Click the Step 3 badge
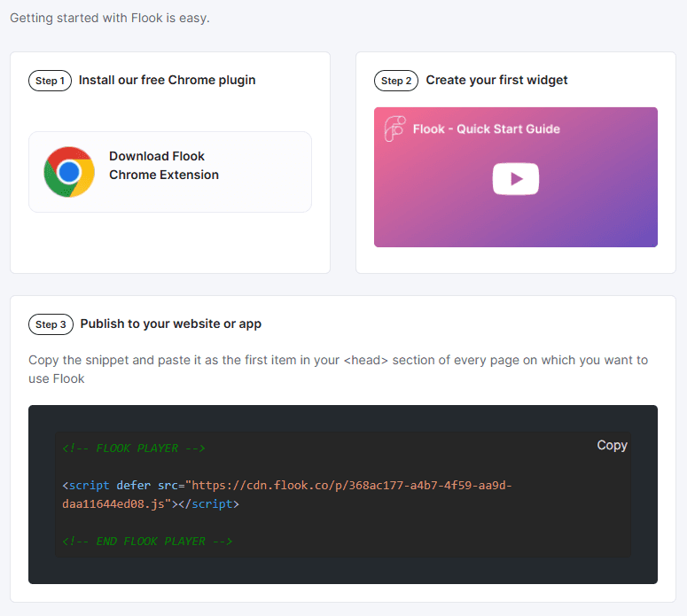The image size is (687, 616). tap(51, 324)
